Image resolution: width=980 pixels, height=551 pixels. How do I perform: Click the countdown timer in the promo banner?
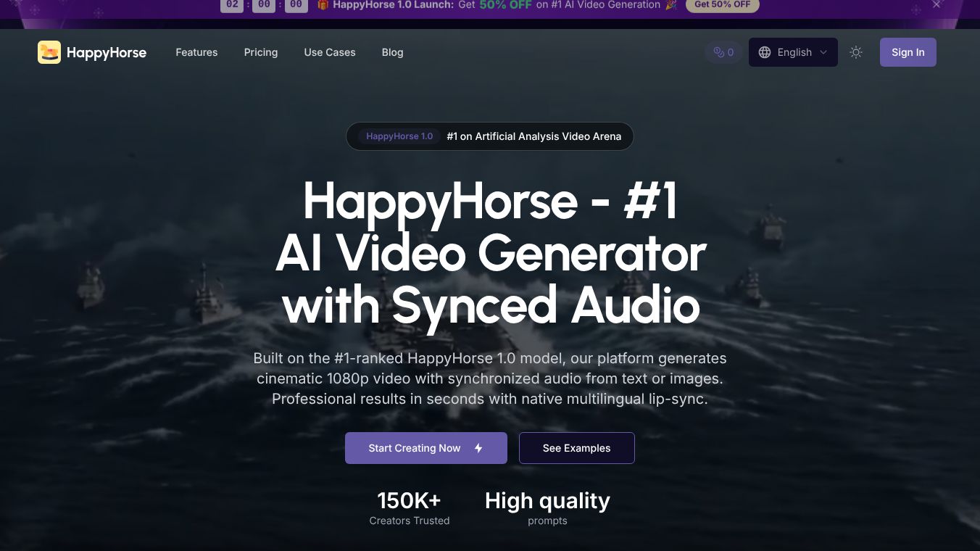click(x=264, y=5)
